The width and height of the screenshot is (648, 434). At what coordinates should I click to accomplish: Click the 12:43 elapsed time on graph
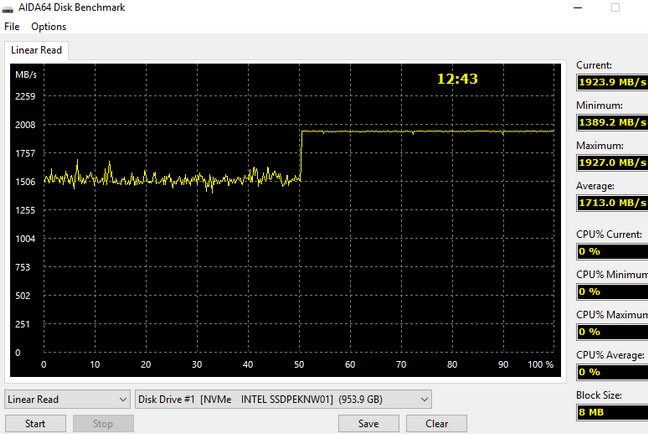pos(457,79)
